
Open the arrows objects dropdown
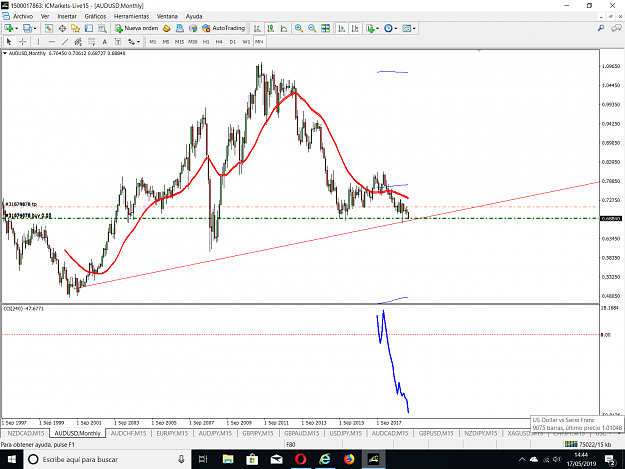[x=134, y=41]
